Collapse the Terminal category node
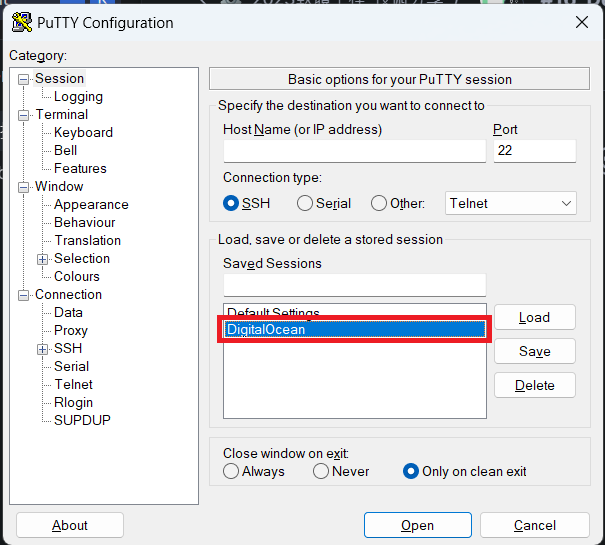This screenshot has width=605, height=545. [24, 115]
